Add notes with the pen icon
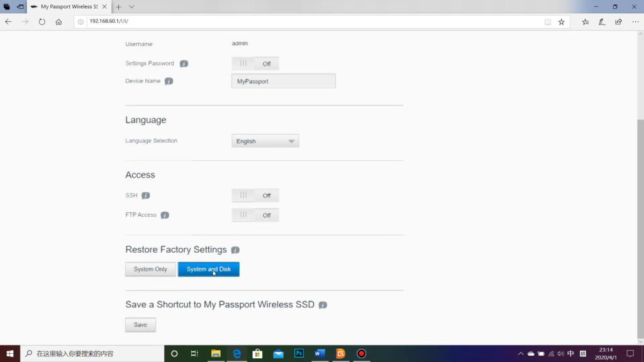This screenshot has height=362, width=644. coord(602,22)
